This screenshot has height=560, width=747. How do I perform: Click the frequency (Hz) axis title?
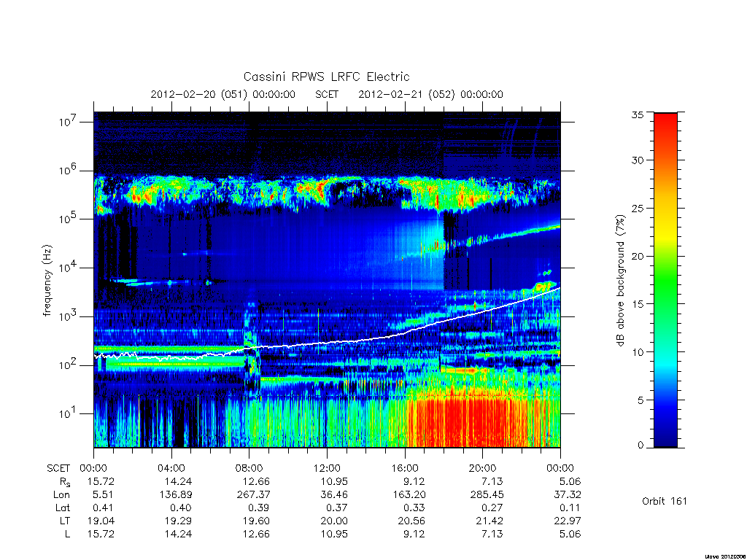click(x=47, y=281)
